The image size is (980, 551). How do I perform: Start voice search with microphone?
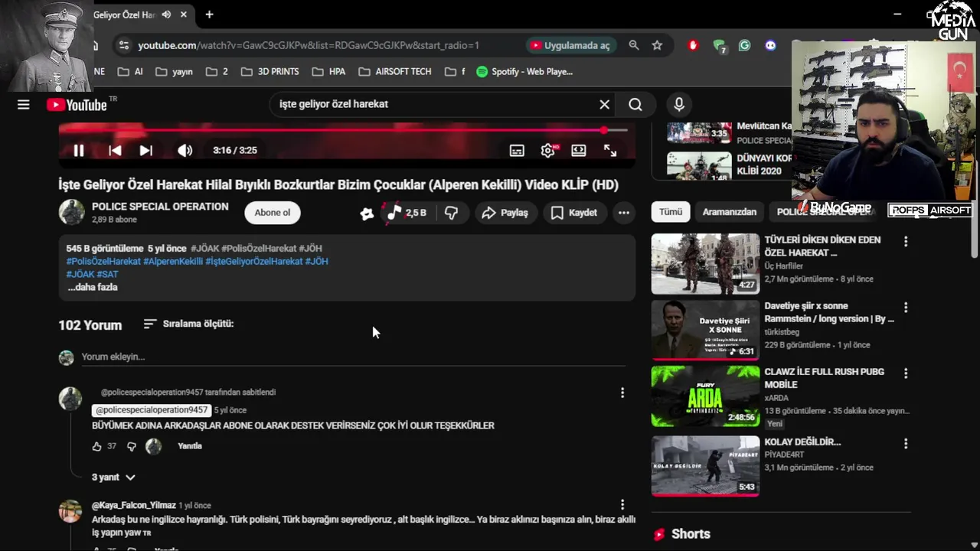click(x=679, y=105)
